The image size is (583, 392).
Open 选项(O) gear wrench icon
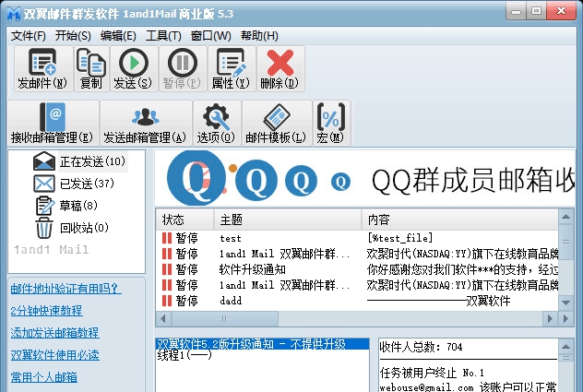coord(216,117)
